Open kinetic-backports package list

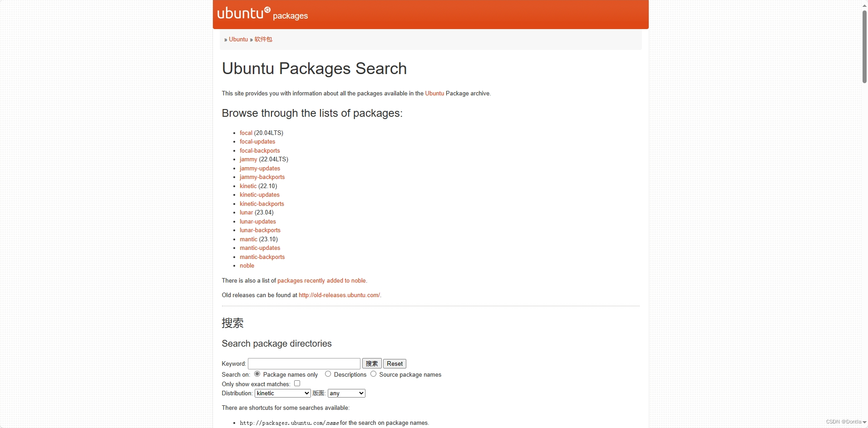(x=262, y=204)
